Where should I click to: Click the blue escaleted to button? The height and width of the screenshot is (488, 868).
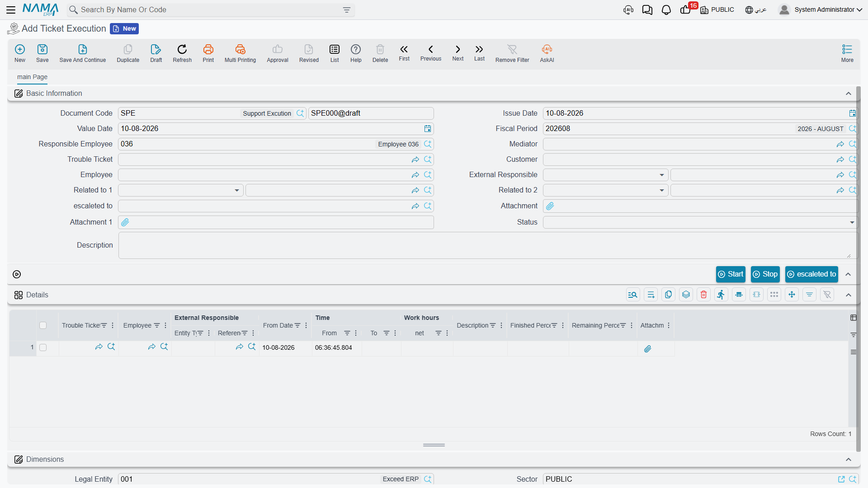coord(811,274)
